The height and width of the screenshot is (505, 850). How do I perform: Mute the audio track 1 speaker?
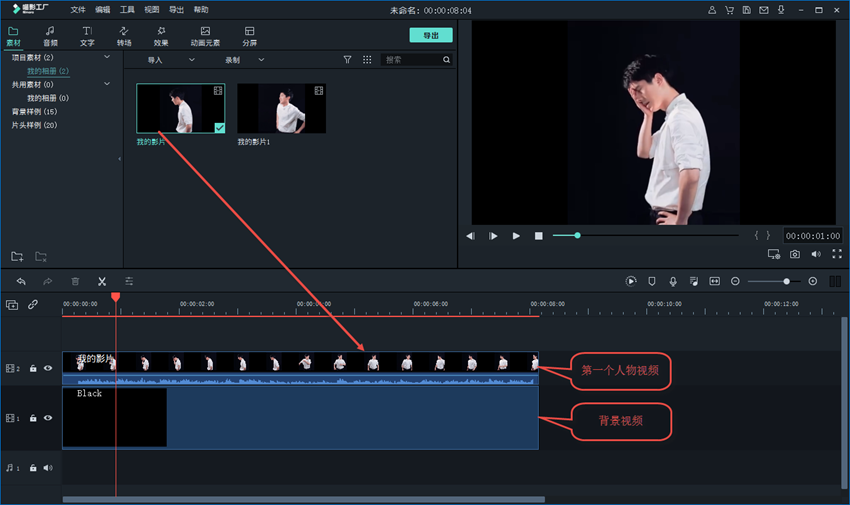click(48, 467)
